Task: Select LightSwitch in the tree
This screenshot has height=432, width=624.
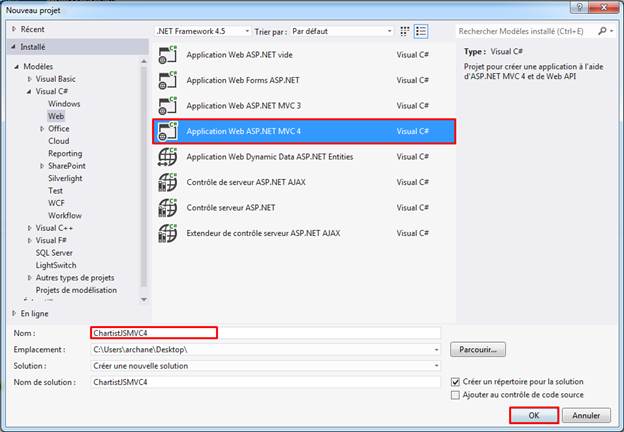Action: point(56,265)
